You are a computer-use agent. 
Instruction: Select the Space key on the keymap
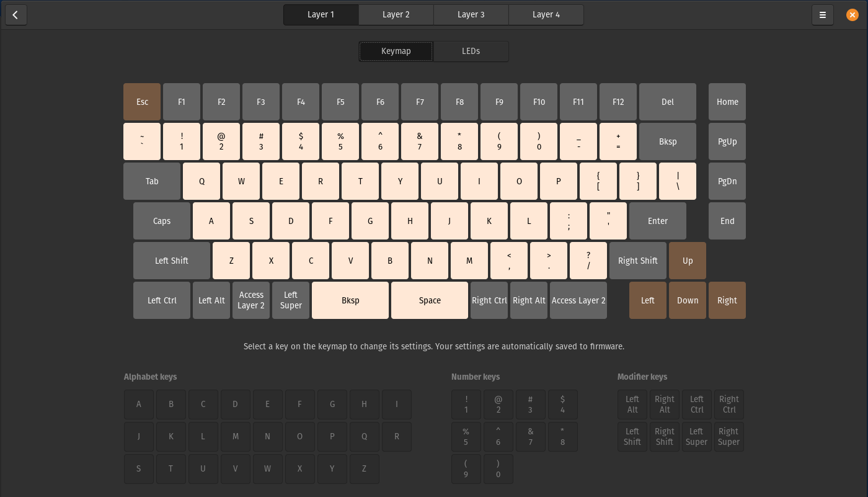(x=430, y=300)
